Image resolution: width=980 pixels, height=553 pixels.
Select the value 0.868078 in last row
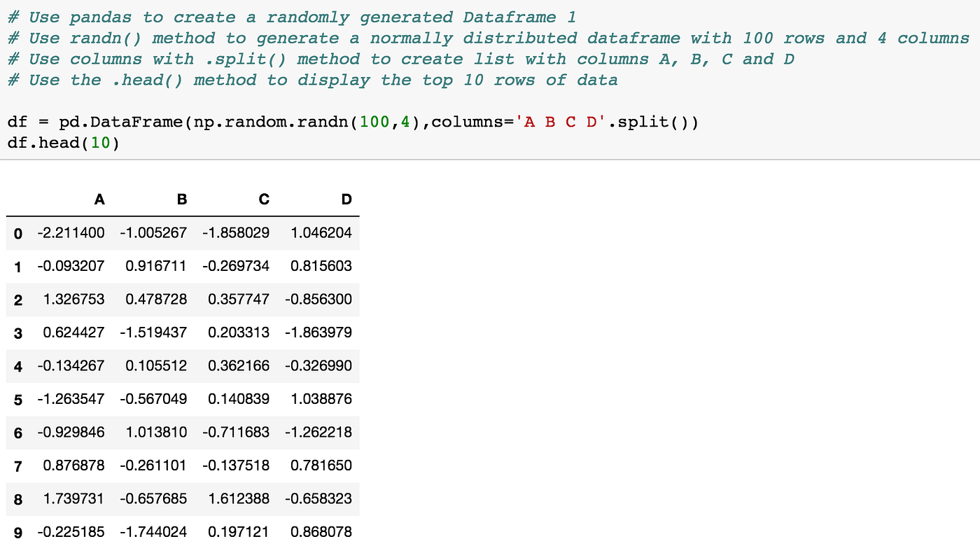pos(320,532)
